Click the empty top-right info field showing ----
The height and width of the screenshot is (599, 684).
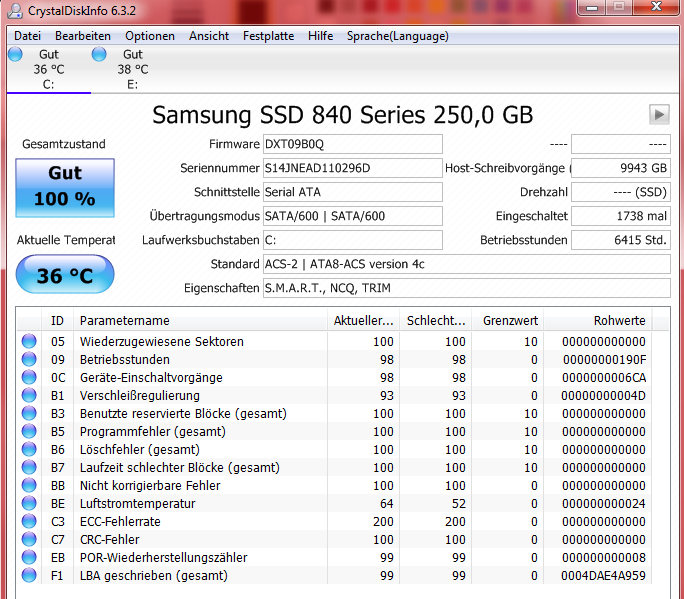pos(621,144)
